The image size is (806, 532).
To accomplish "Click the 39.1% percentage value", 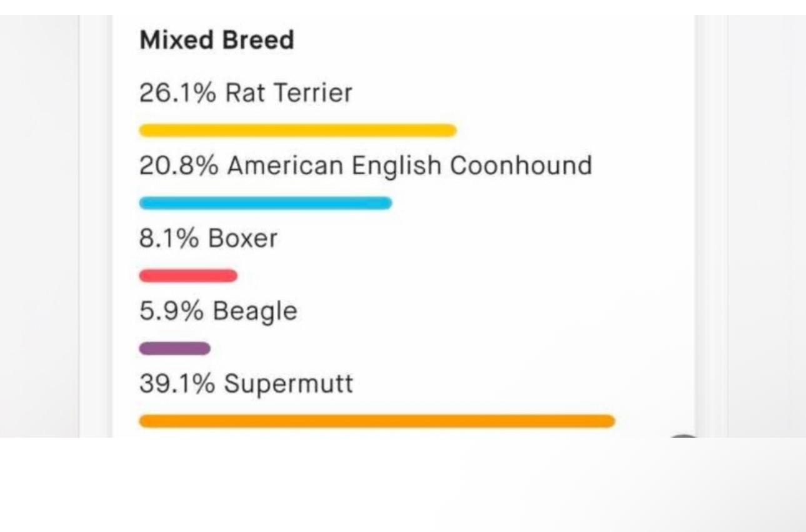I will [x=177, y=384].
